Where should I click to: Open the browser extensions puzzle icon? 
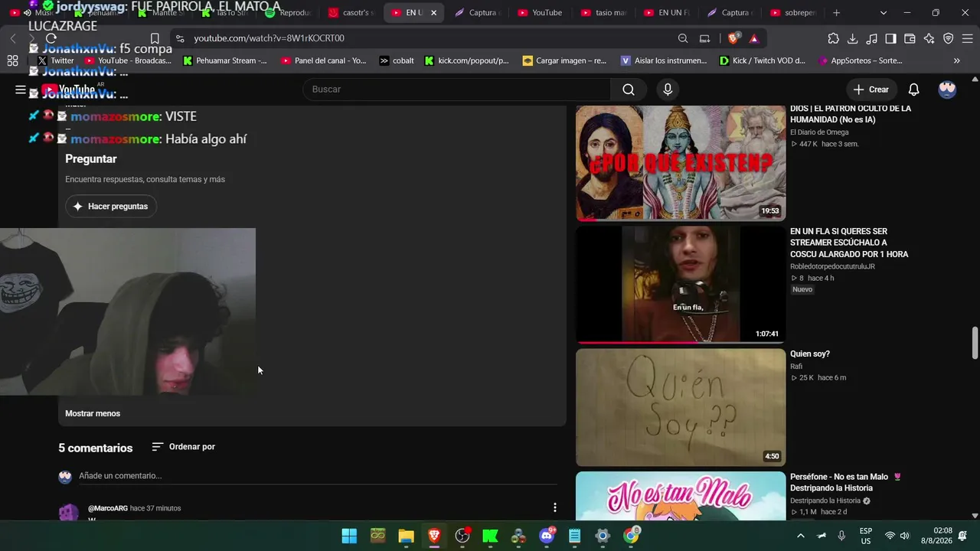coord(833,38)
